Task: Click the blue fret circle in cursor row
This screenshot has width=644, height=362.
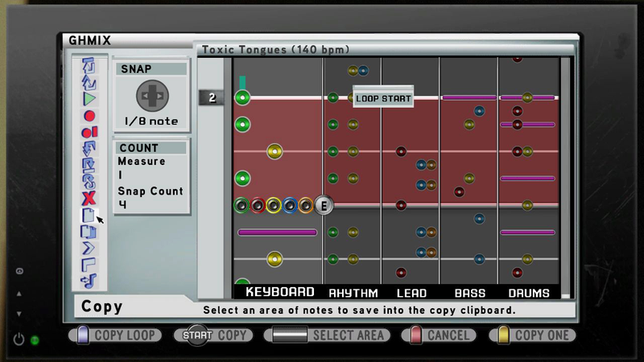Action: pos(290,205)
